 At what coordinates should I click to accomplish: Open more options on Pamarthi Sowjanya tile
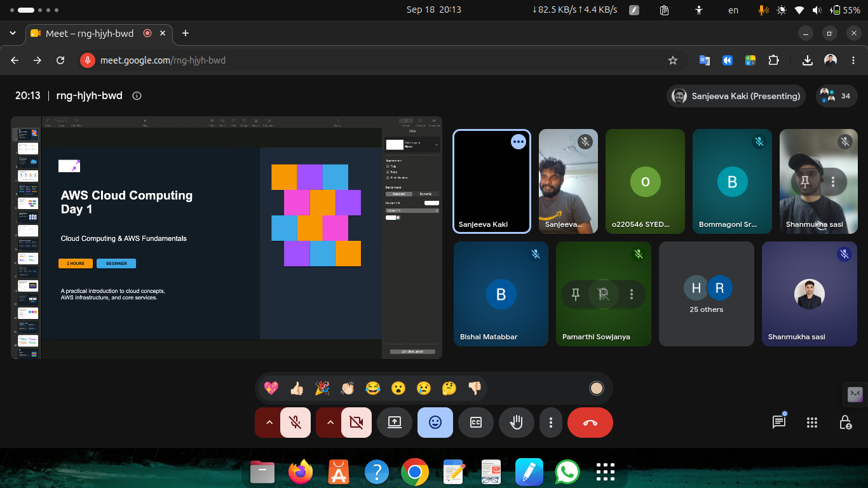coord(632,294)
